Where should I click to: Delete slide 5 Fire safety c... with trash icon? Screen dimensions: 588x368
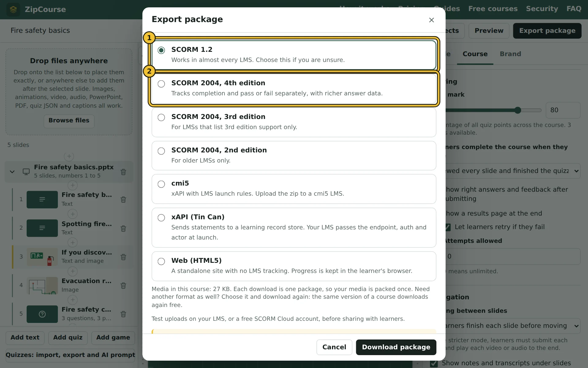pyautogui.click(x=123, y=314)
